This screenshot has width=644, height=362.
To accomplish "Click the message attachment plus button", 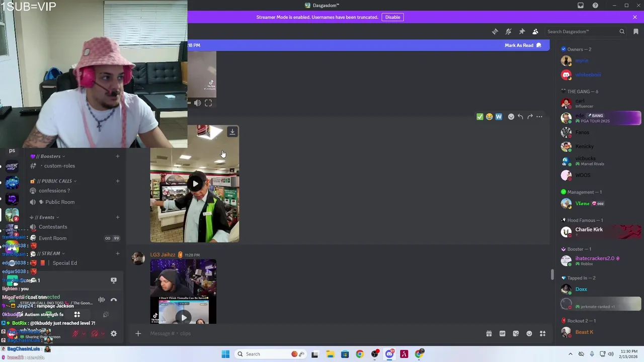I will tap(138, 333).
